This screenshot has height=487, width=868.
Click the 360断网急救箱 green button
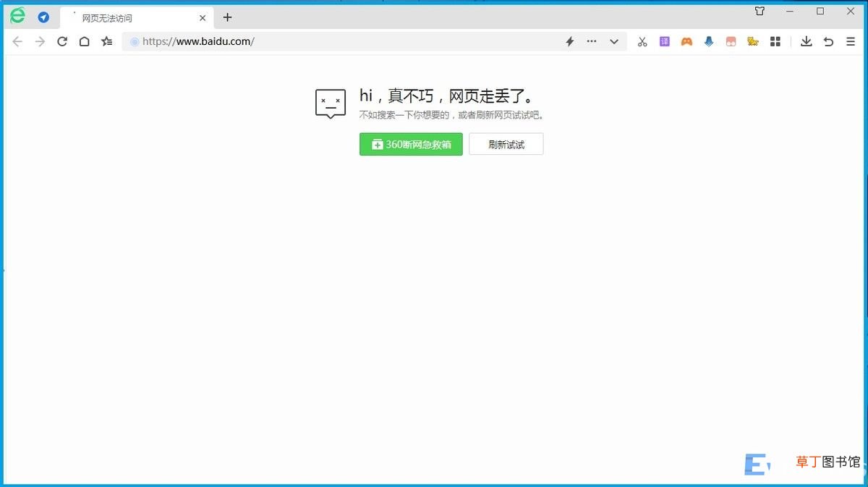pos(411,144)
